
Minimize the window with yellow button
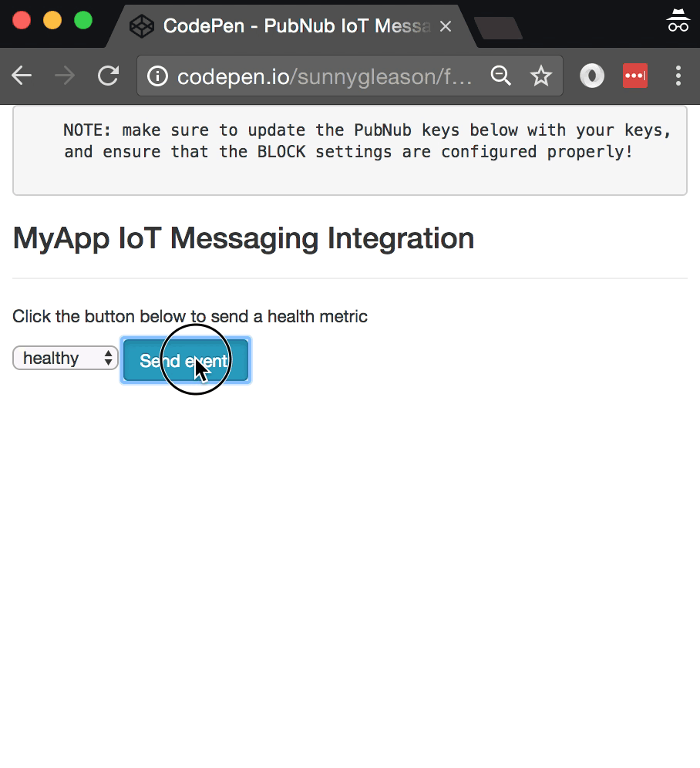[52, 21]
